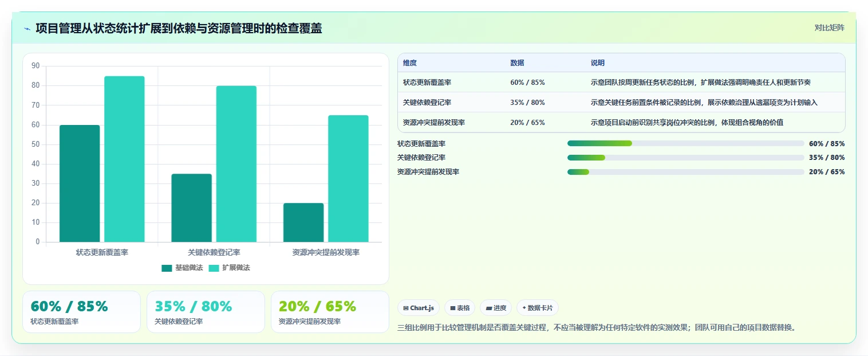This screenshot has height=356, width=868.
Task: Click the 扩展做法 bar for 关键依赖登记率
Action: coord(236,164)
